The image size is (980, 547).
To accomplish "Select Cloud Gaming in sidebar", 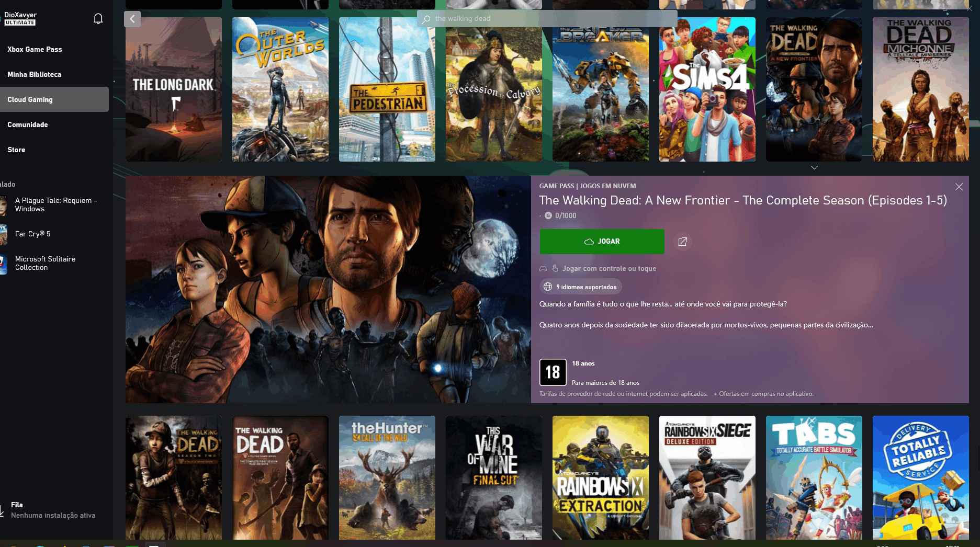I will pyautogui.click(x=54, y=99).
